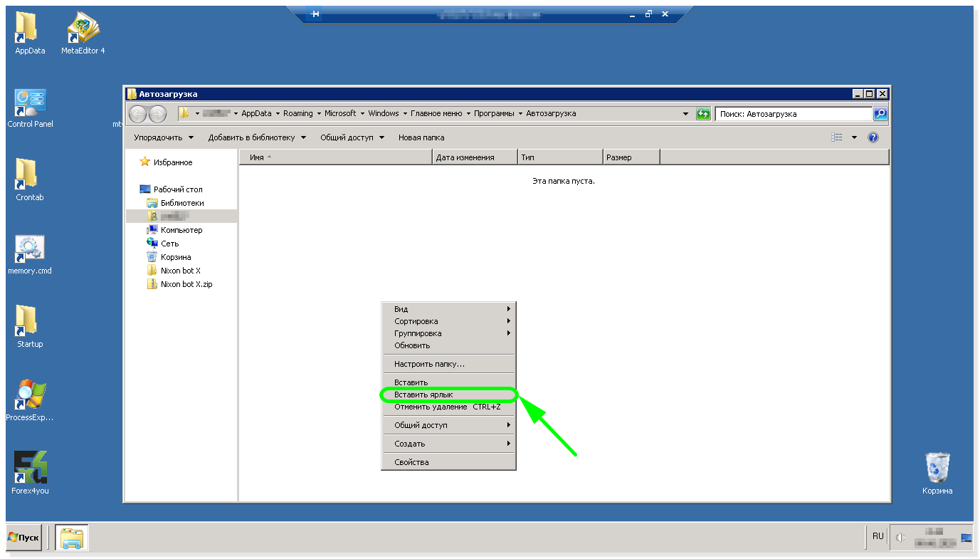Change the view with the view mode icon
This screenshot has height=559, width=980.
(x=837, y=137)
